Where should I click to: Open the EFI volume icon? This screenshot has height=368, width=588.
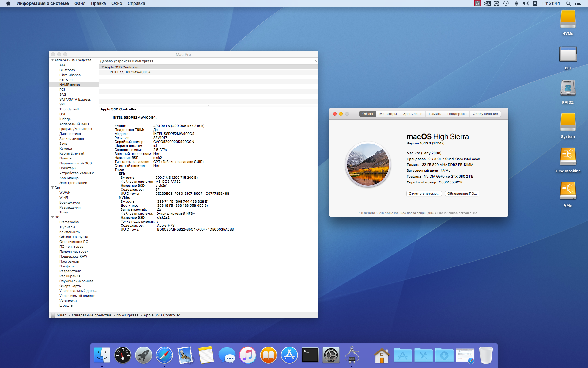(568, 54)
